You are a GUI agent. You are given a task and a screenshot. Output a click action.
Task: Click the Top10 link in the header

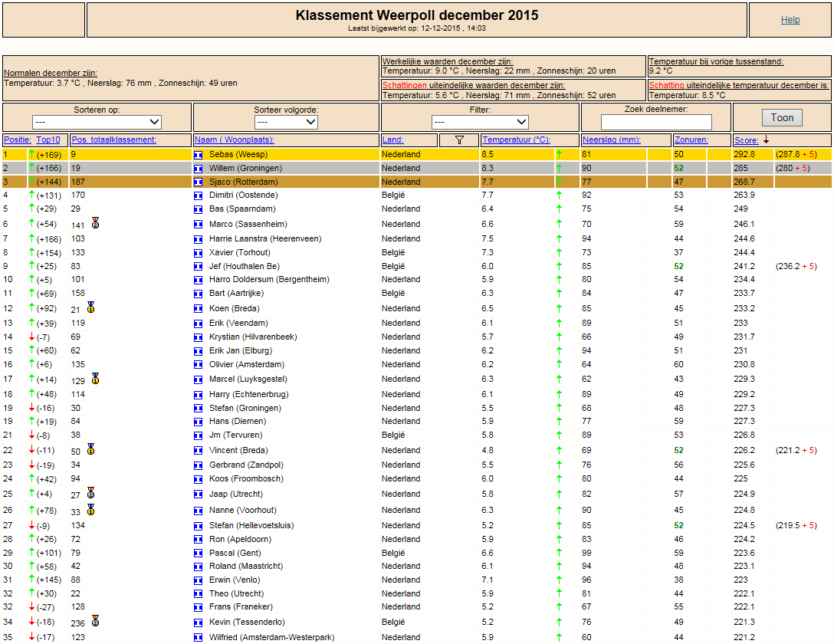point(48,140)
